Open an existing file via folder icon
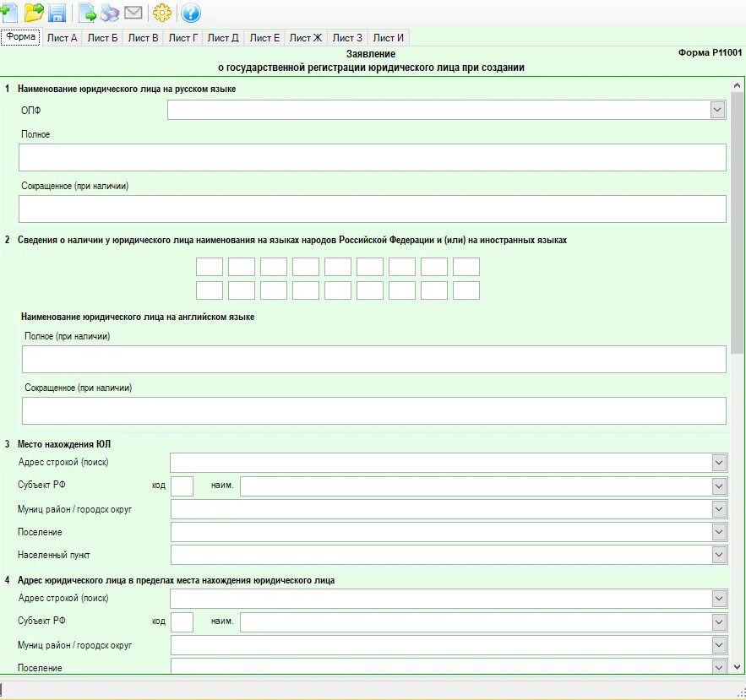 (34, 12)
